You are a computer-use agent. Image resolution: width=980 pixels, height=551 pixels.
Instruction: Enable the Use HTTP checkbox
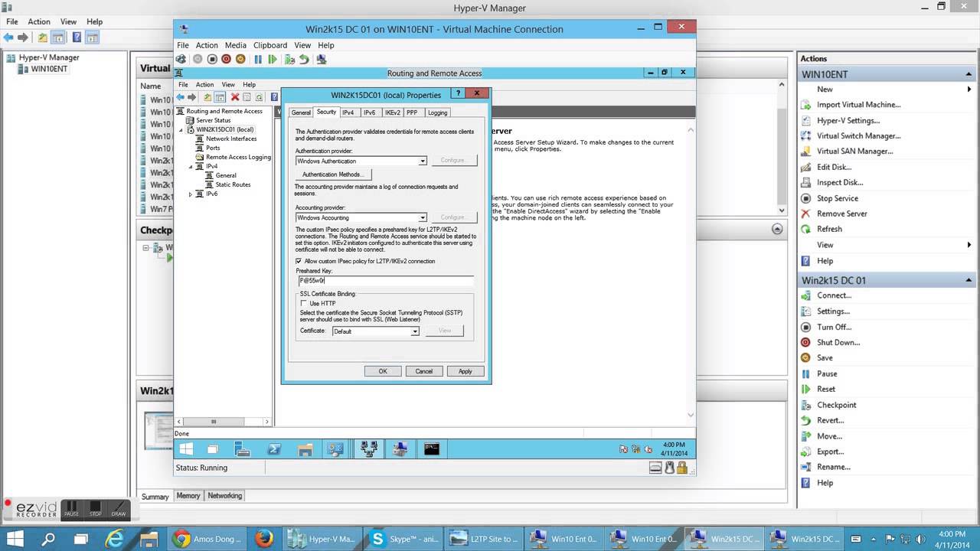tap(304, 303)
